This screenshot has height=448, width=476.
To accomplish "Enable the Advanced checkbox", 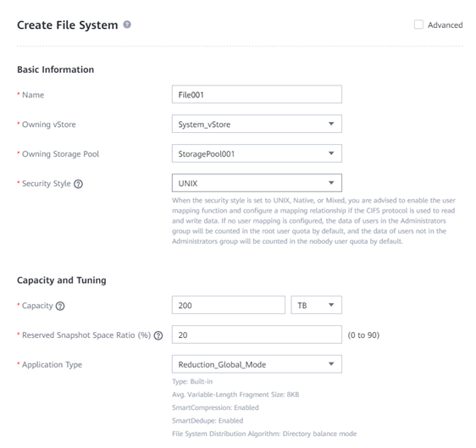I will 418,25.
